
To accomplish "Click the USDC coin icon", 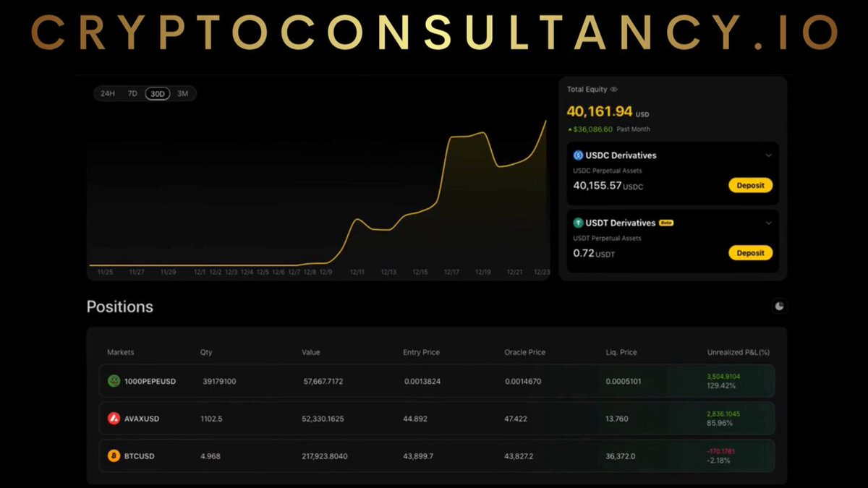I will 578,155.
